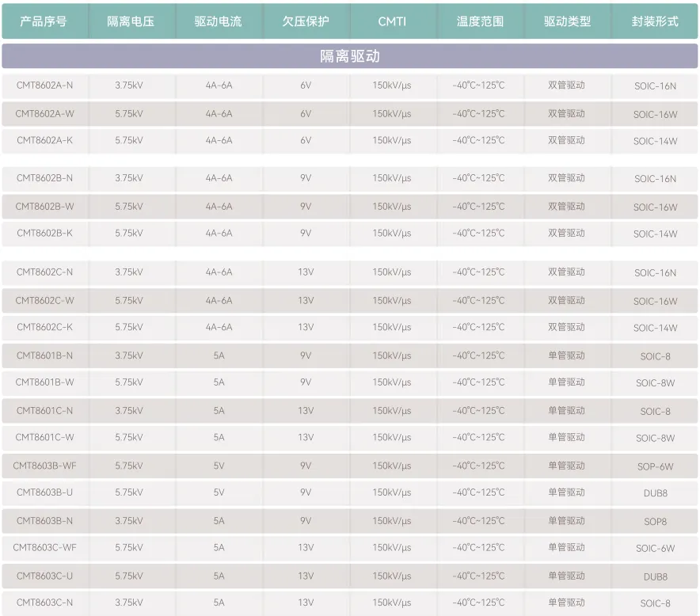
Task: Select product CMT8602B-K
Action: click(x=44, y=233)
